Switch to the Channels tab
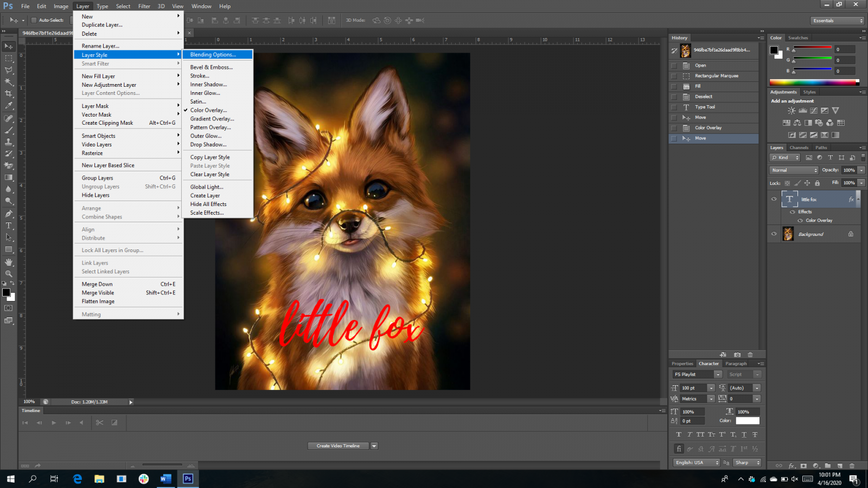This screenshot has height=488, width=868. point(799,147)
